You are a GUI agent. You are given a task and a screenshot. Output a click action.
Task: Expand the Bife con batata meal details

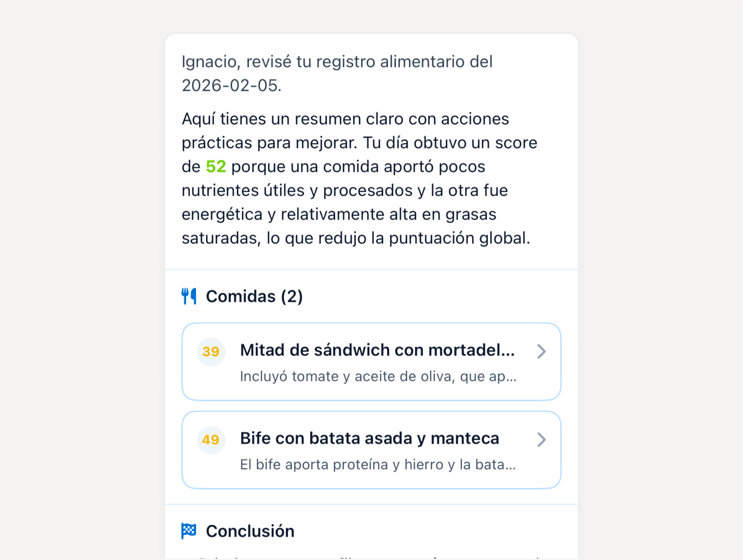coord(371,450)
